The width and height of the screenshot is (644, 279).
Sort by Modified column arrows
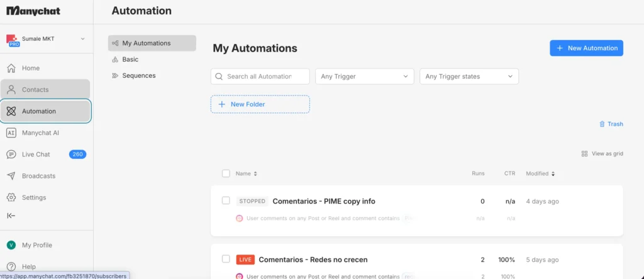click(553, 174)
